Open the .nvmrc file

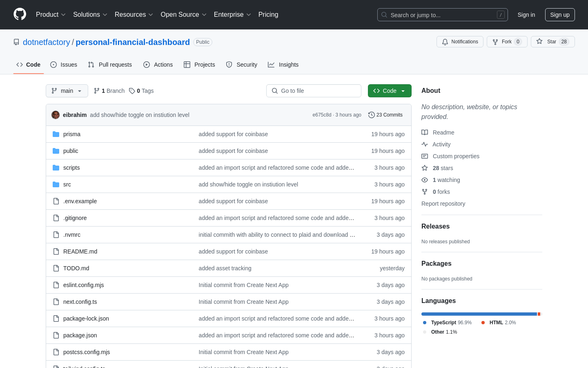pyautogui.click(x=72, y=235)
